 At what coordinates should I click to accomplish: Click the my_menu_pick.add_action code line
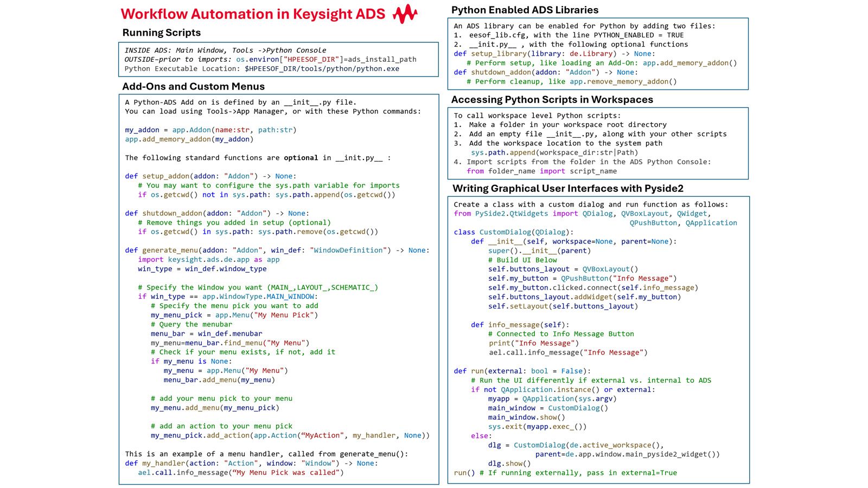pos(290,435)
